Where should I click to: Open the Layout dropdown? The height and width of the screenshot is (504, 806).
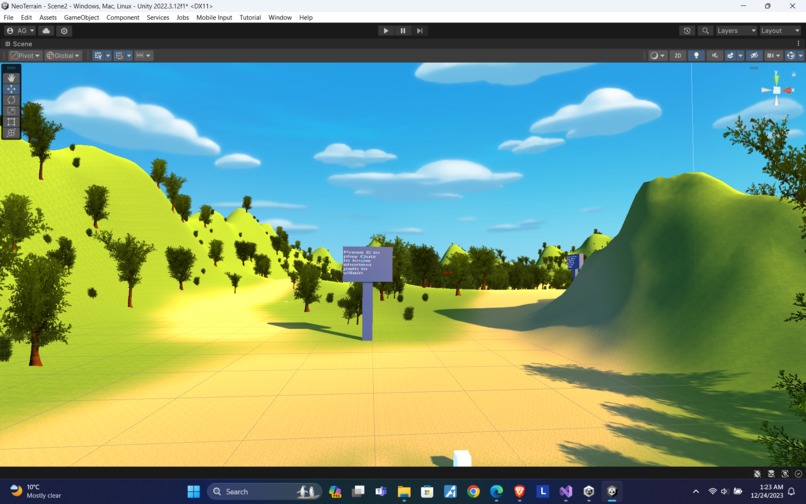780,31
